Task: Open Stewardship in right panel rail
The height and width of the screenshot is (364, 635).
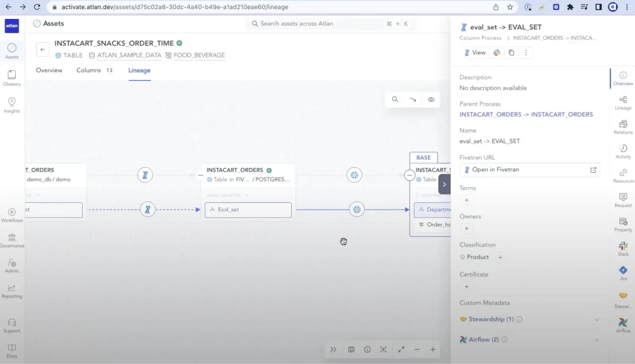Action: [623, 300]
